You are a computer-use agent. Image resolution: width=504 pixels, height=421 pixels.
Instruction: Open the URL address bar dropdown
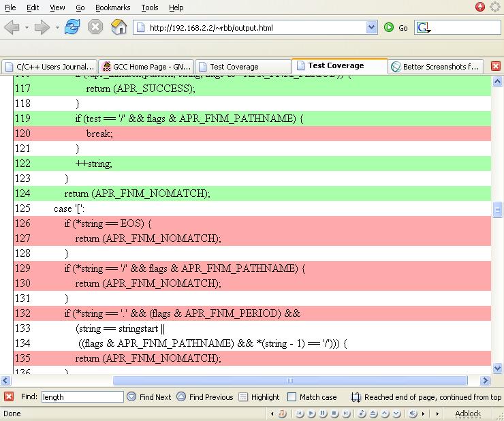372,28
